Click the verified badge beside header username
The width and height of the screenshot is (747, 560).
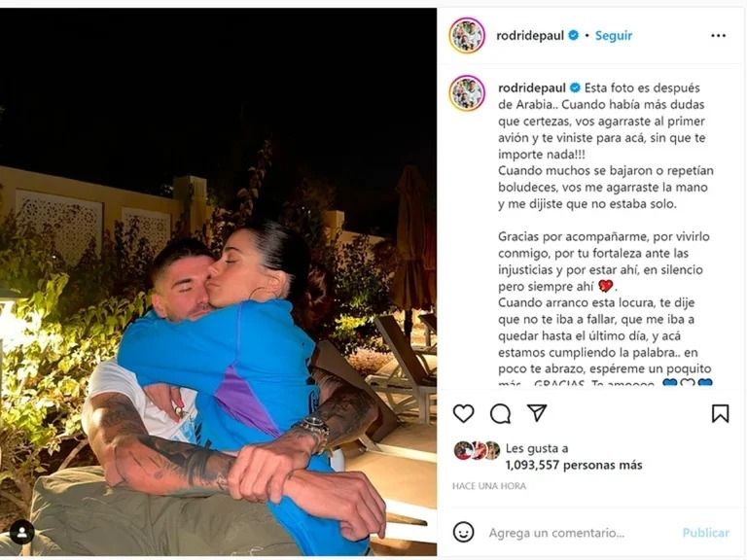(x=574, y=35)
